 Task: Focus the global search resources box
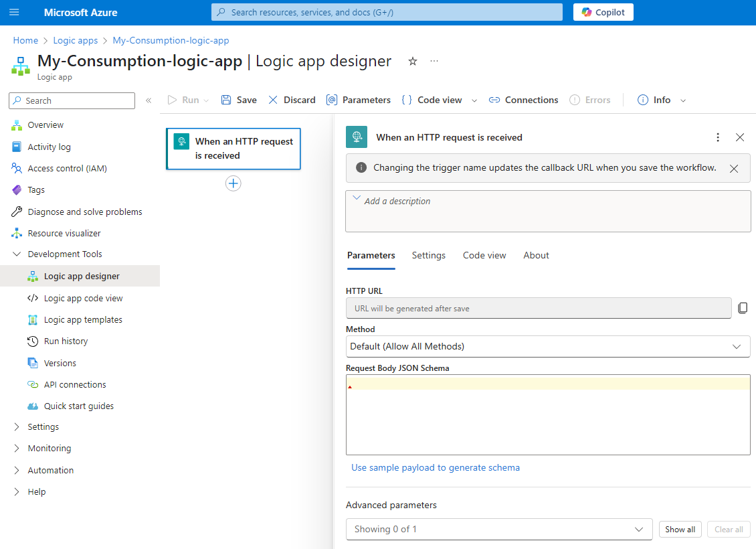387,12
